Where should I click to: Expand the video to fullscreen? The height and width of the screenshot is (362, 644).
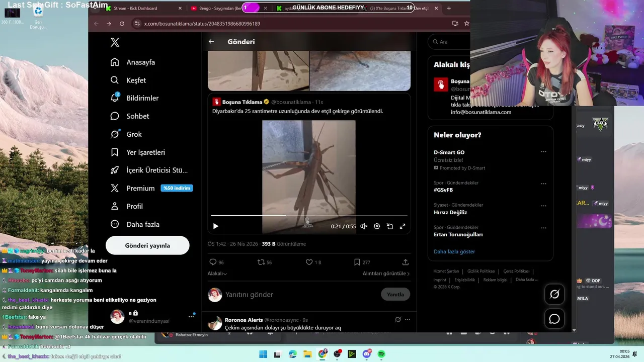click(403, 226)
